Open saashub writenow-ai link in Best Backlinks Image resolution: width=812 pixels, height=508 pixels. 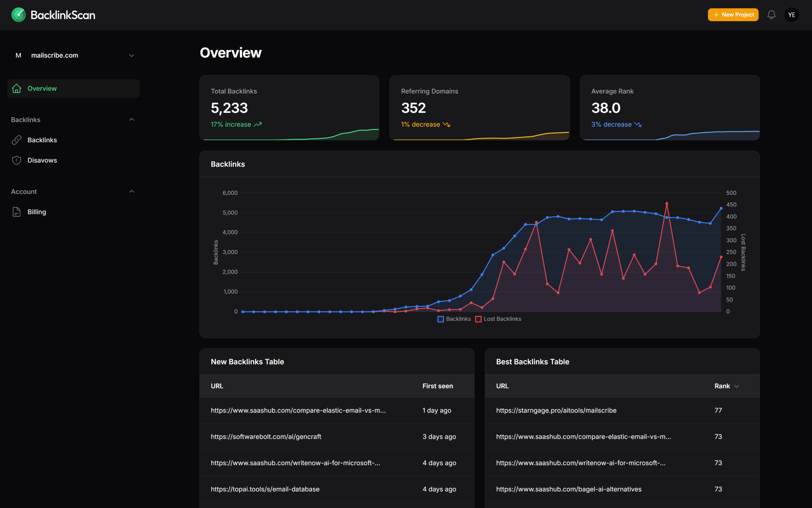(581, 463)
